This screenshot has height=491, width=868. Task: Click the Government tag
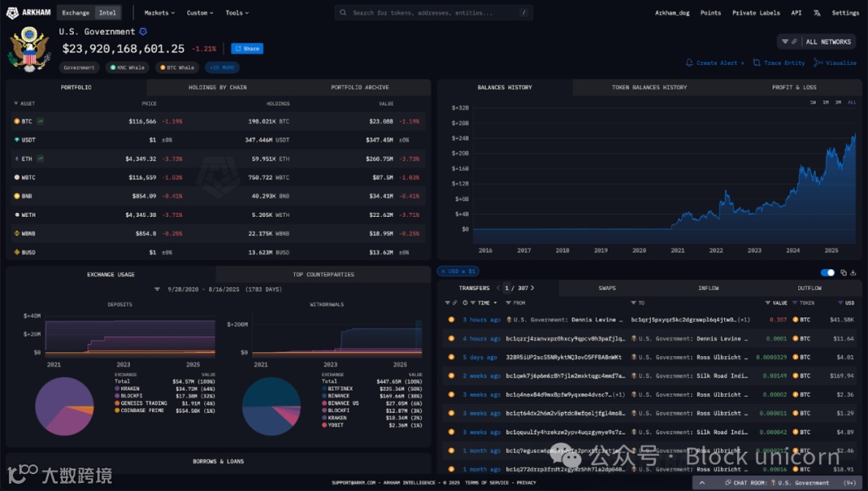click(x=79, y=68)
